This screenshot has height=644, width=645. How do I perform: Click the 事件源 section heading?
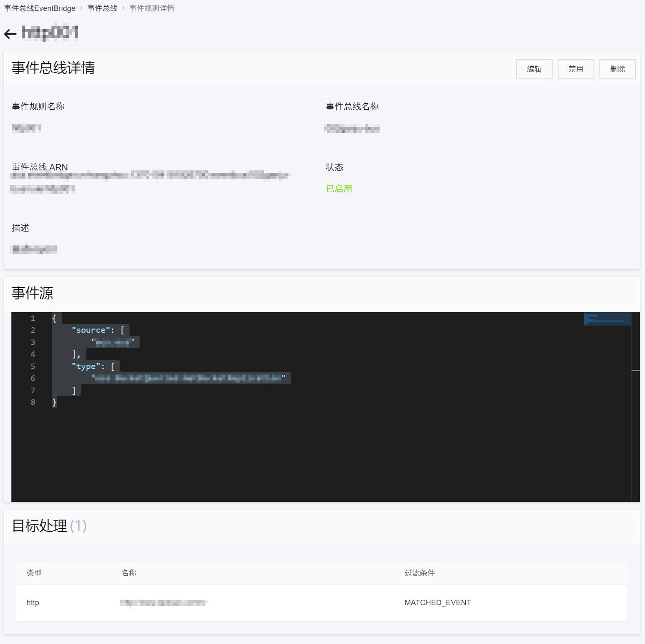click(32, 293)
